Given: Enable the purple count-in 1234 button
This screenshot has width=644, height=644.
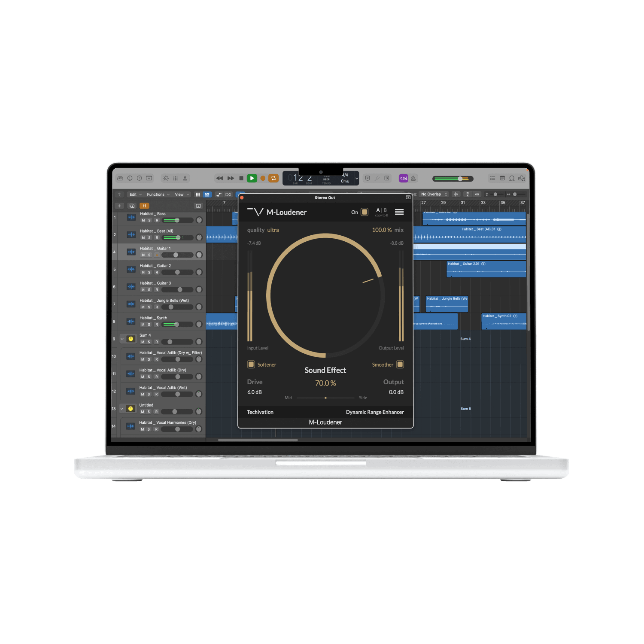Looking at the screenshot, I should pyautogui.click(x=403, y=178).
